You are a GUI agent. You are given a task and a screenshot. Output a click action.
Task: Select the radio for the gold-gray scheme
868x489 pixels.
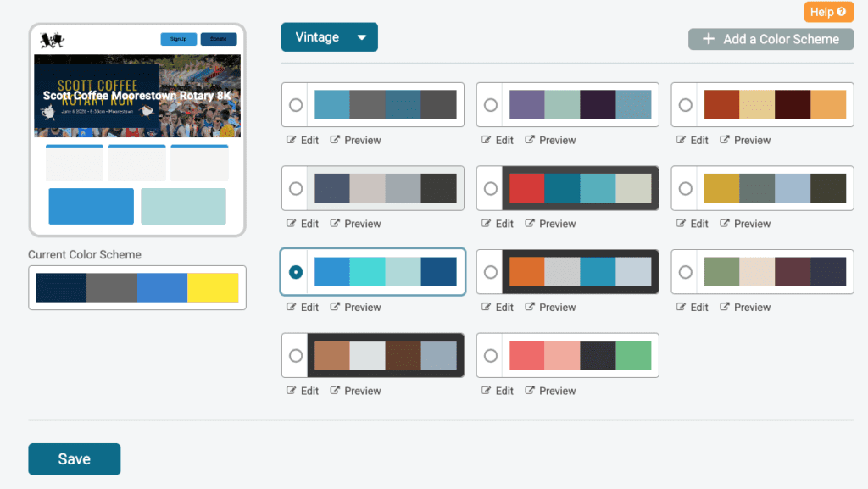click(686, 188)
